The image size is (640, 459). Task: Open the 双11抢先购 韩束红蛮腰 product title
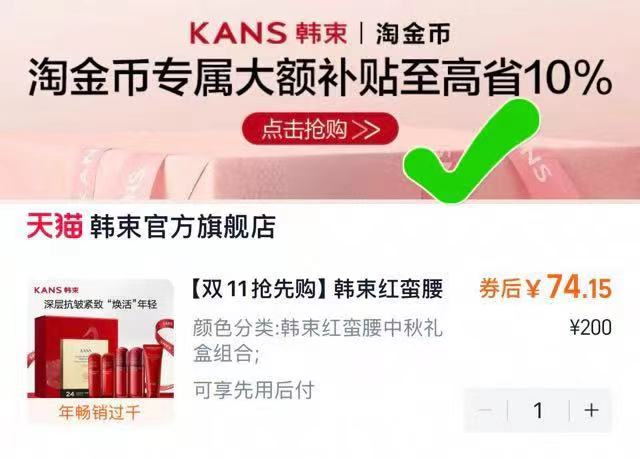click(x=316, y=289)
